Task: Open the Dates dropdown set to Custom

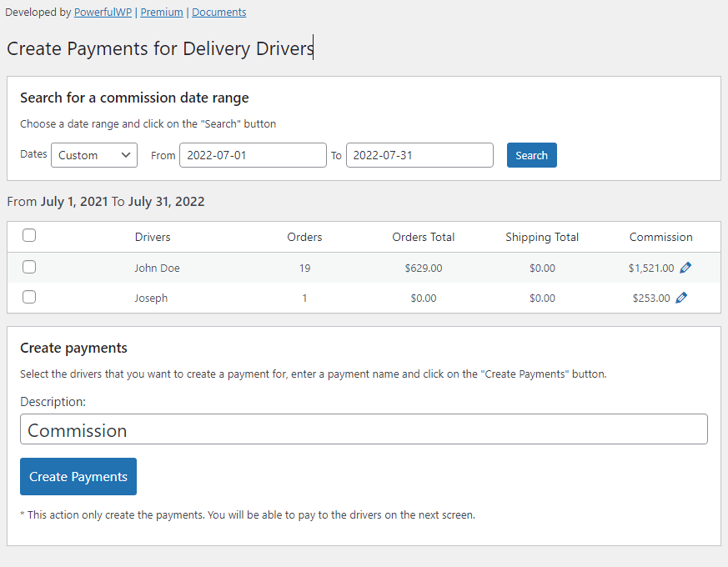Action: (93, 154)
